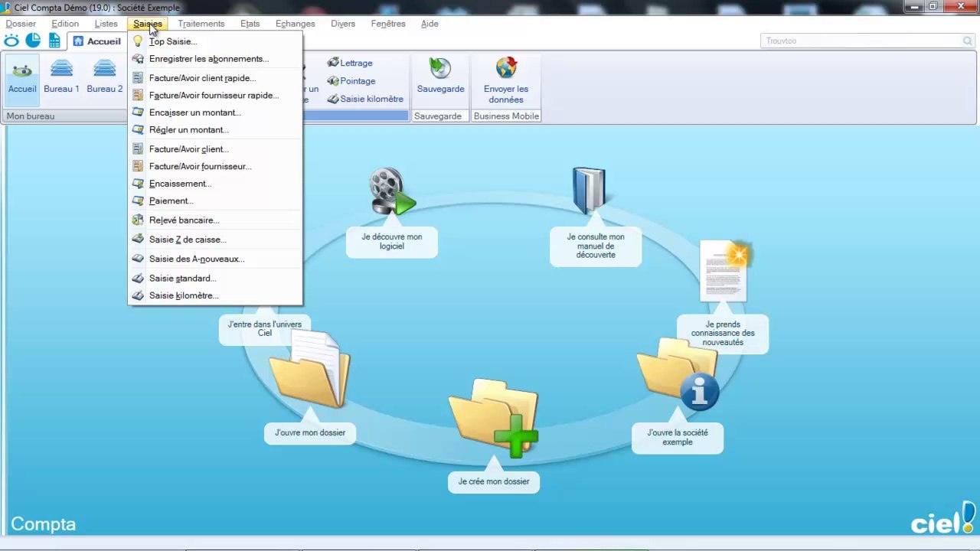Open the Dossier menu
The height and width of the screenshot is (551, 980).
[x=21, y=24]
